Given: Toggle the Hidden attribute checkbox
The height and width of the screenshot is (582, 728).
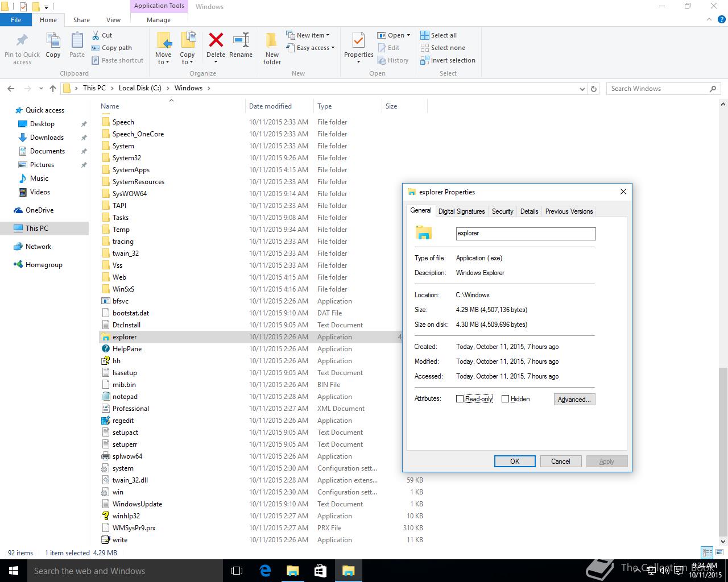Looking at the screenshot, I should pyautogui.click(x=505, y=399).
